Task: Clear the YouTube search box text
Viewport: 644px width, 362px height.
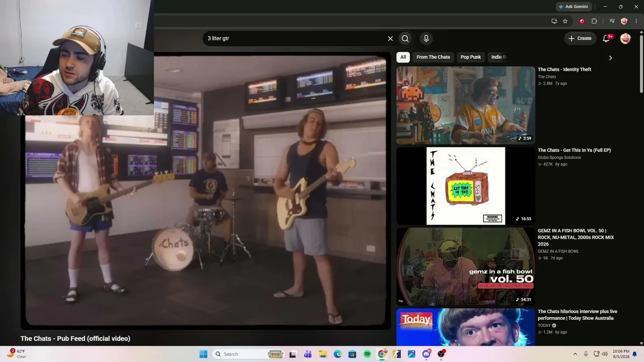Action: point(390,39)
